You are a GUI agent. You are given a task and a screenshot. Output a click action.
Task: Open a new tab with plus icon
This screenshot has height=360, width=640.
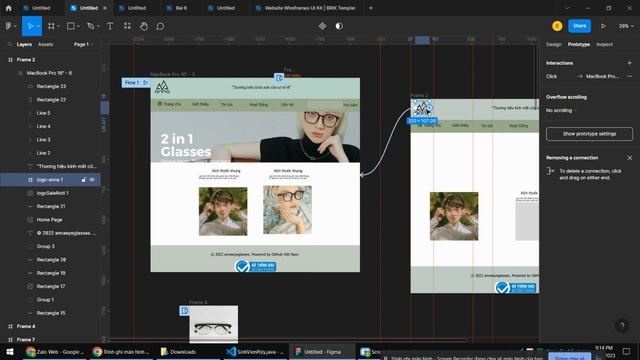(x=371, y=8)
